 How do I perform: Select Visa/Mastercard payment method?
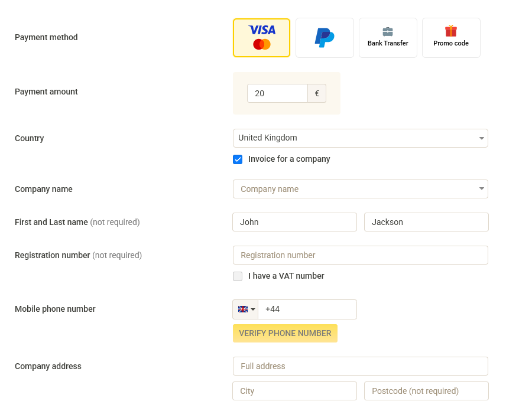(261, 38)
